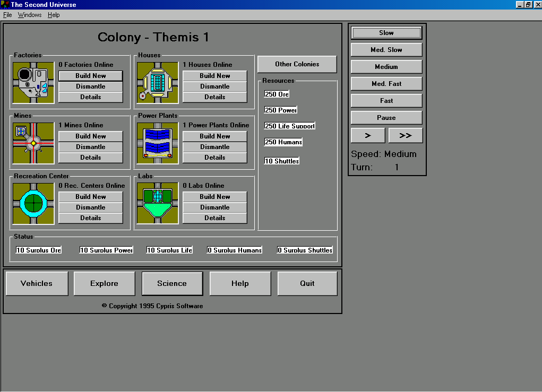Screen dimensions: 542x392
Task: Open the Windows menu
Action: pyautogui.click(x=30, y=15)
